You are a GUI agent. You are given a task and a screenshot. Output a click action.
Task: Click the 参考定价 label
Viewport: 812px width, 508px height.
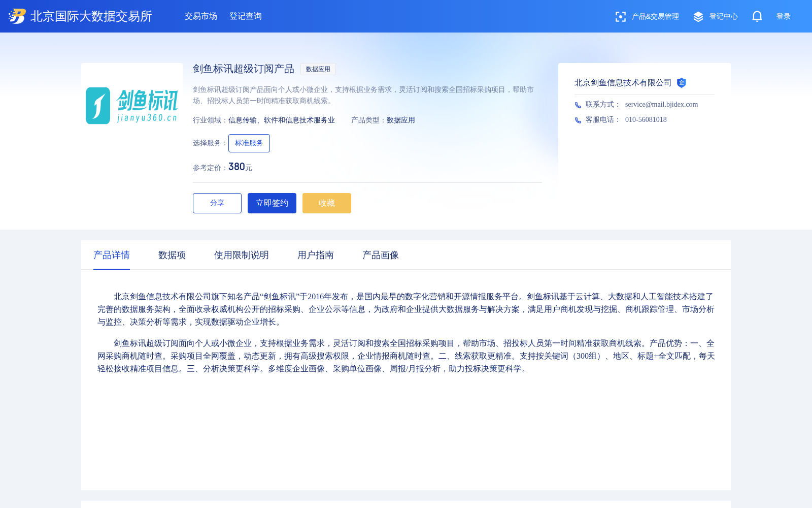(210, 168)
